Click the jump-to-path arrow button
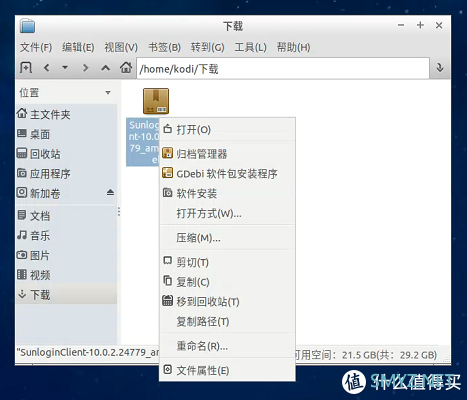Viewport: 467px width, 400px height. [440, 68]
